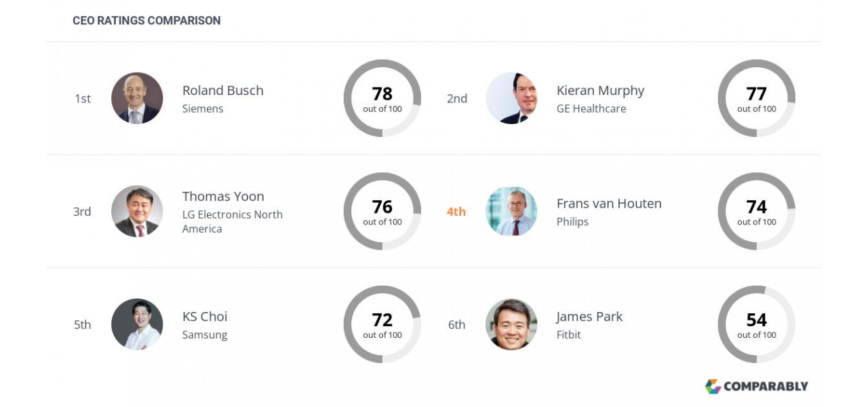Click the 78 out of 100 rating ring

382,98
